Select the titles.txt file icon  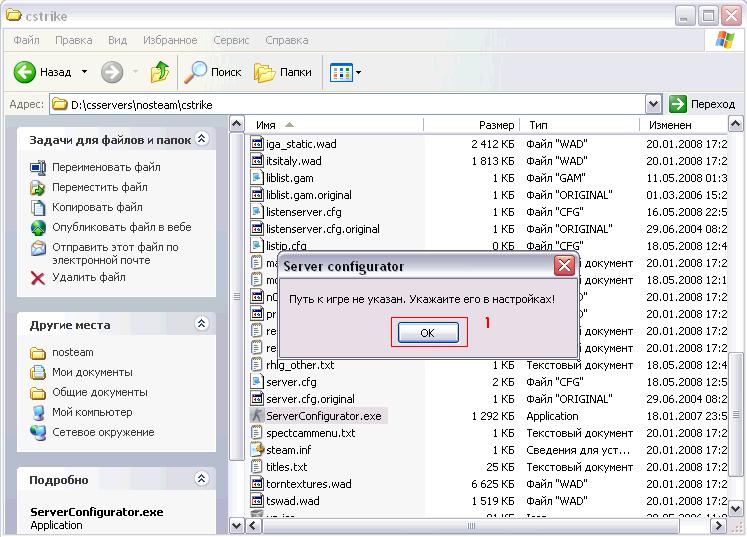point(257,467)
